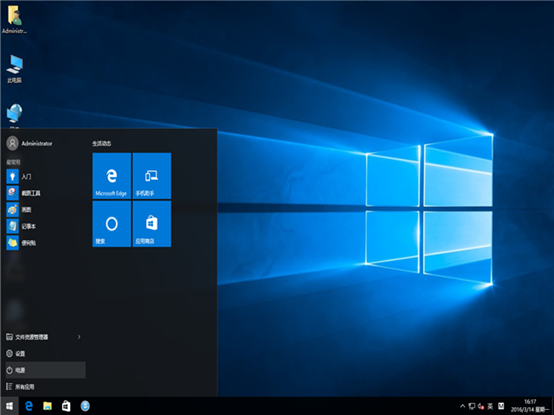Open the input method M tray icon
This screenshot has width=554, height=415.
tap(501, 406)
